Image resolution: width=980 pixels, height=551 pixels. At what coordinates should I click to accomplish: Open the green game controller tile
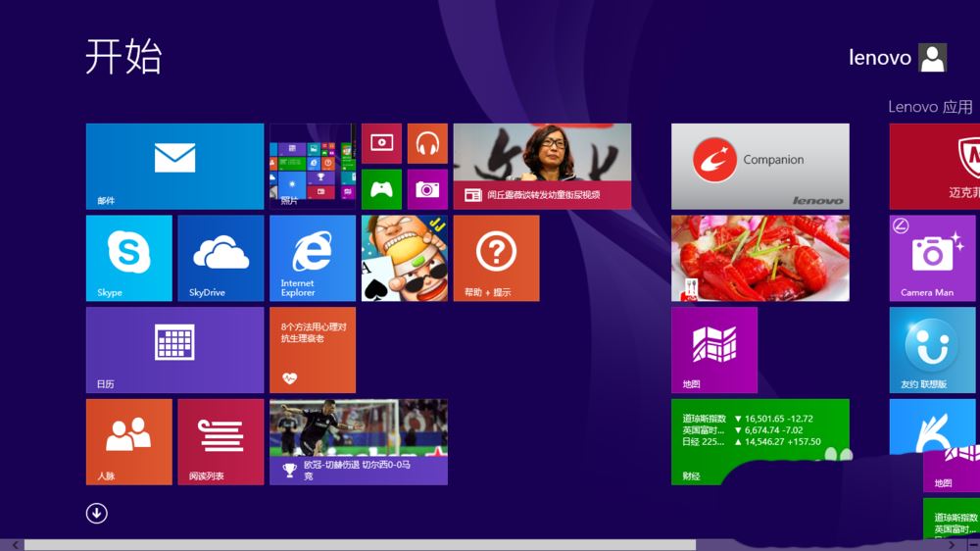(x=381, y=189)
